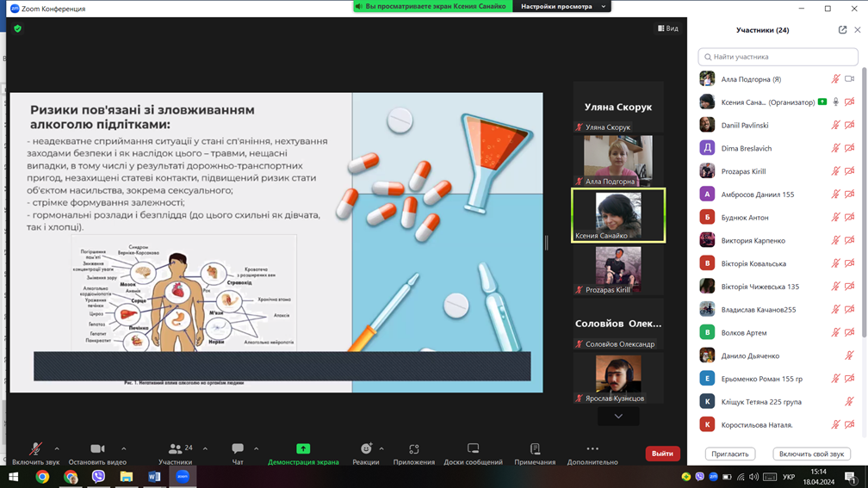
Task: Click the red Выйти button
Action: (x=662, y=454)
